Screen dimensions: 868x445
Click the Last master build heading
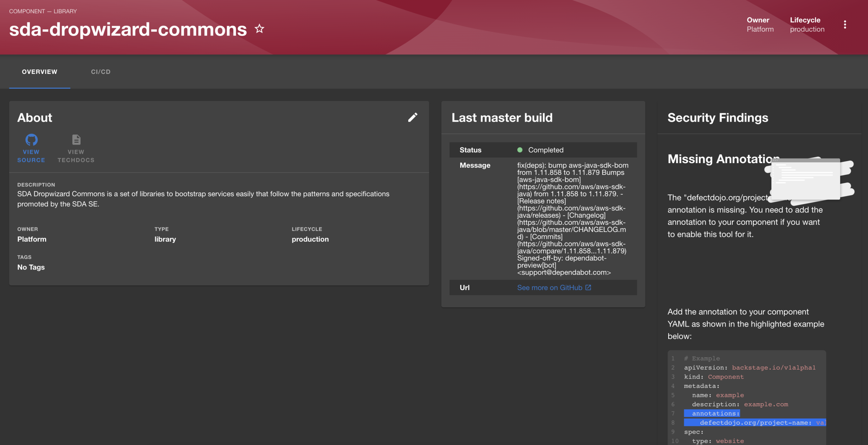click(502, 117)
